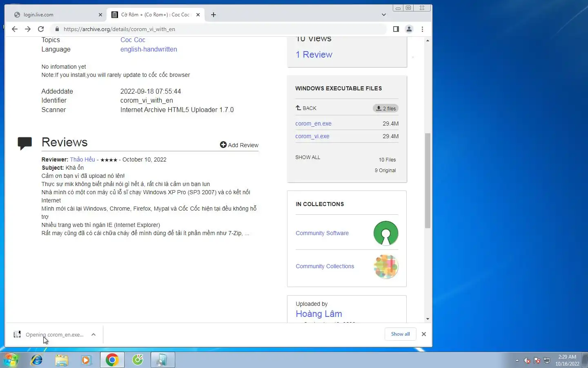Open the Windows Start menu
Screen dimensions: 588x368
[x=11, y=360]
